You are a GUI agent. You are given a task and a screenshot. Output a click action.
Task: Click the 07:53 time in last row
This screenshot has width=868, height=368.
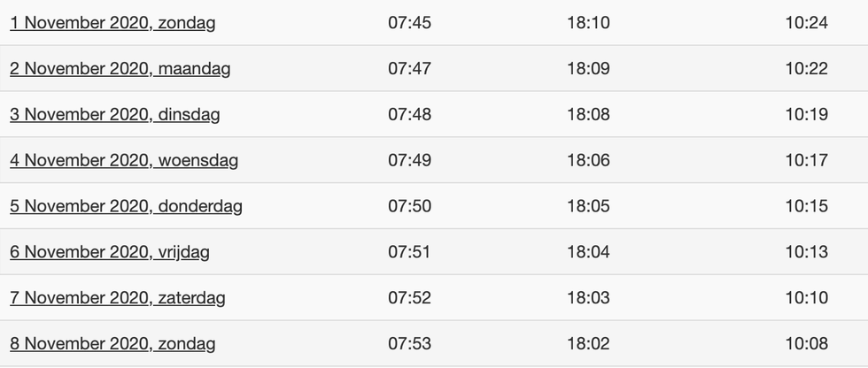pyautogui.click(x=409, y=344)
